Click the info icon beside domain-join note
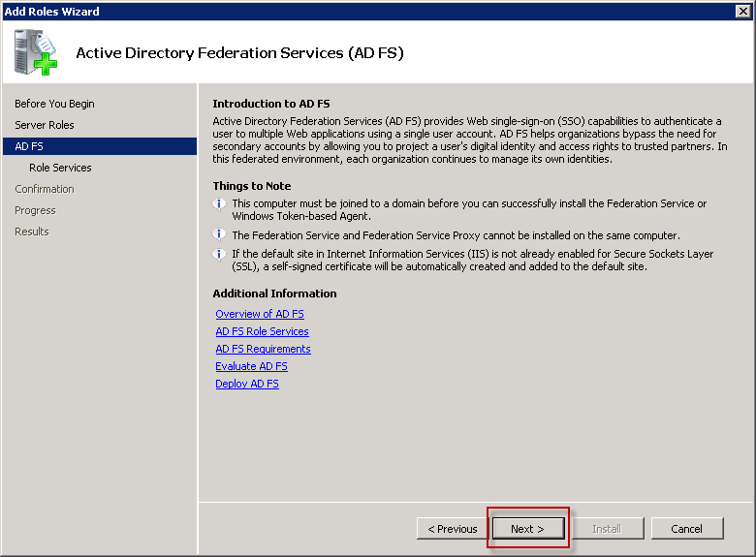Screen dimensions: 756x557 [x=219, y=204]
